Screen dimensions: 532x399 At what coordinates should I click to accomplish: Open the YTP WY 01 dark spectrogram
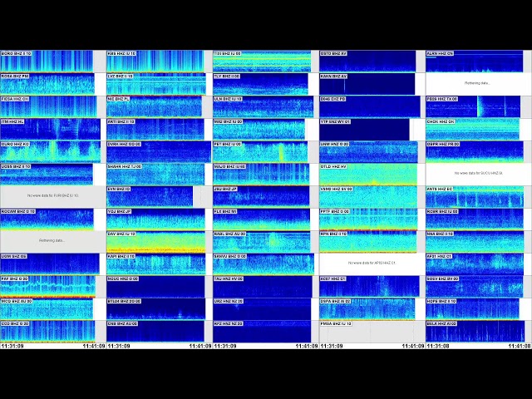coord(364,129)
